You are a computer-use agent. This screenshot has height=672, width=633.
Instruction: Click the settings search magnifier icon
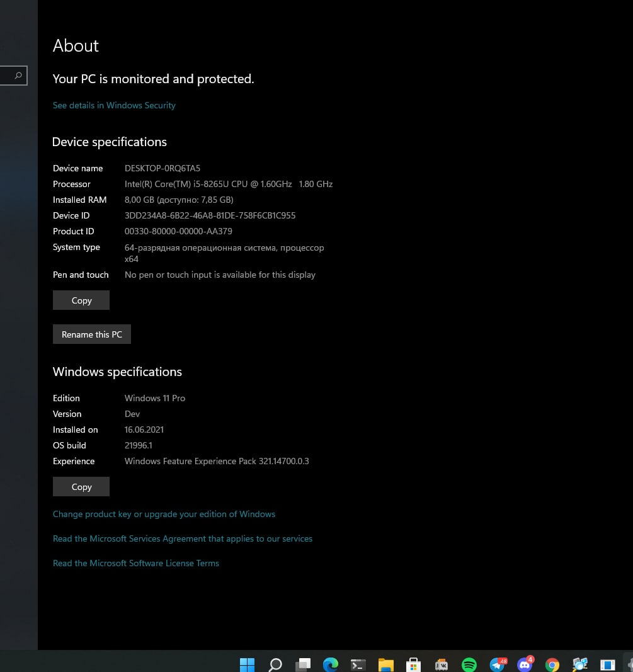tap(18, 76)
